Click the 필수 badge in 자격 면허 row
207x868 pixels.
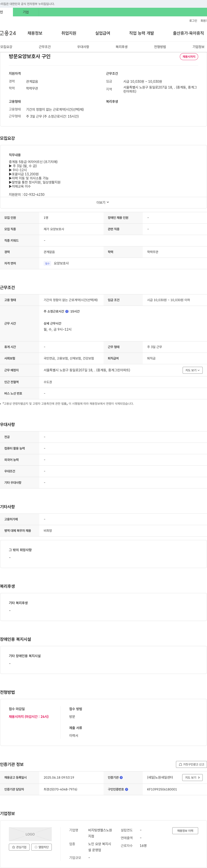coord(47,263)
